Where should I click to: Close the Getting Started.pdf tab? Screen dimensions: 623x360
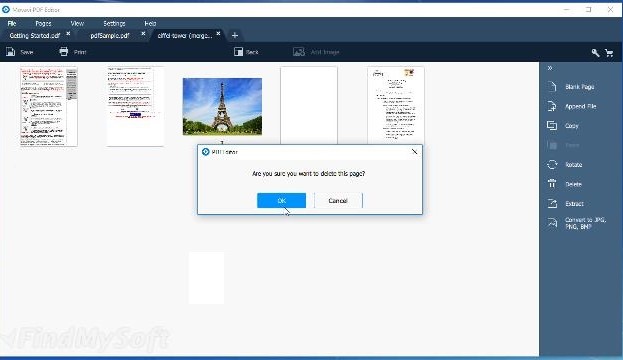point(68,34)
